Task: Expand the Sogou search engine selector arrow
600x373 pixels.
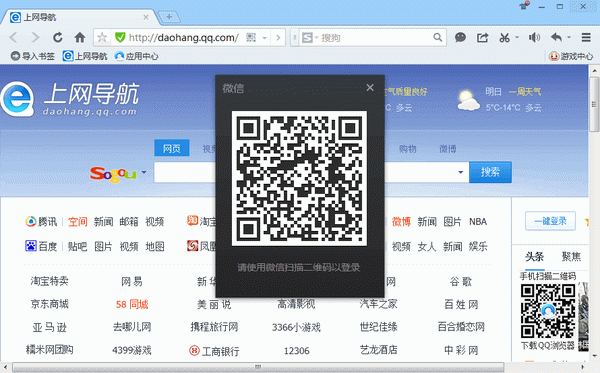Action: click(x=144, y=172)
